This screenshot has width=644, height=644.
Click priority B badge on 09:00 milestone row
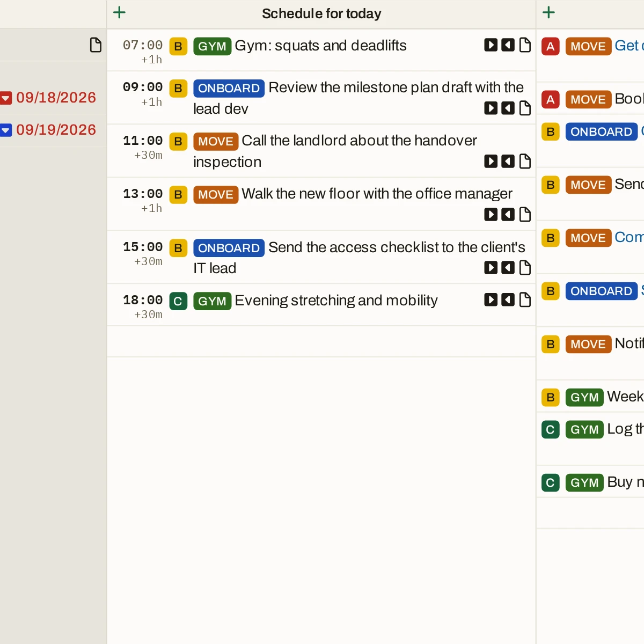coord(178,88)
